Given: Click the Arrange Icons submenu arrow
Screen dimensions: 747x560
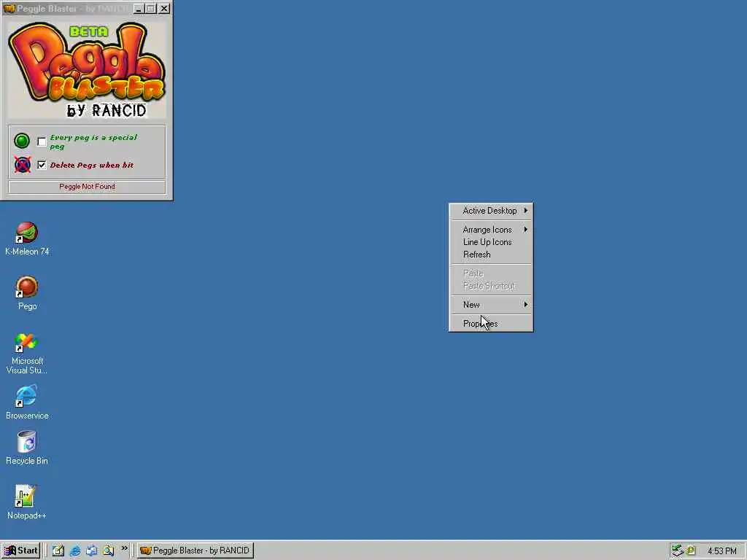Looking at the screenshot, I should (x=526, y=230).
